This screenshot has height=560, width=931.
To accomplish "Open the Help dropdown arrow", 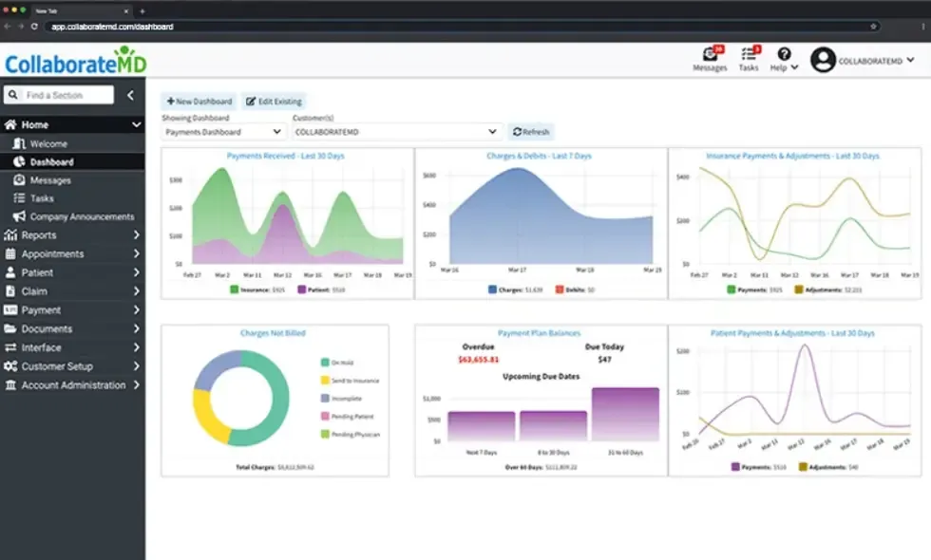I will coord(794,67).
